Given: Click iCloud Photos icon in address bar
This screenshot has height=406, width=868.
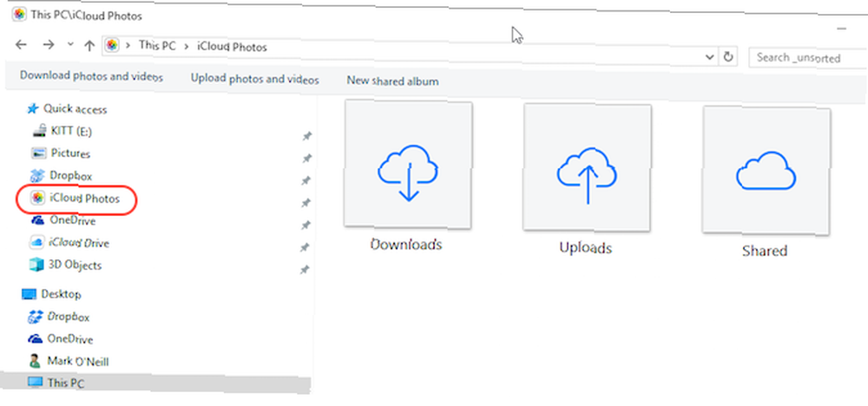Looking at the screenshot, I should click(x=112, y=46).
